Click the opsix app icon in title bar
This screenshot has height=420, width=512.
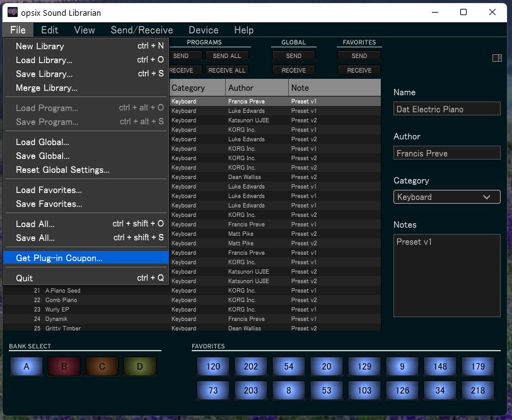(x=12, y=12)
